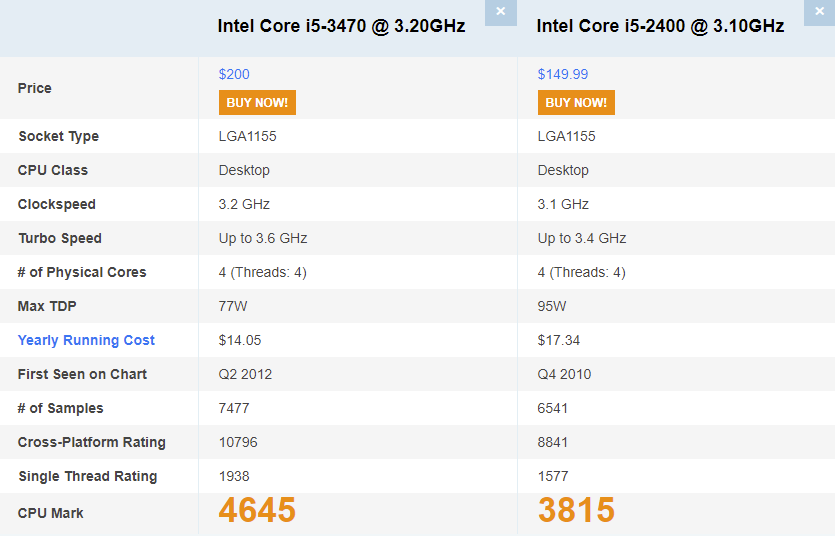Select the 7477 samples value
835x536 pixels.
point(234,408)
